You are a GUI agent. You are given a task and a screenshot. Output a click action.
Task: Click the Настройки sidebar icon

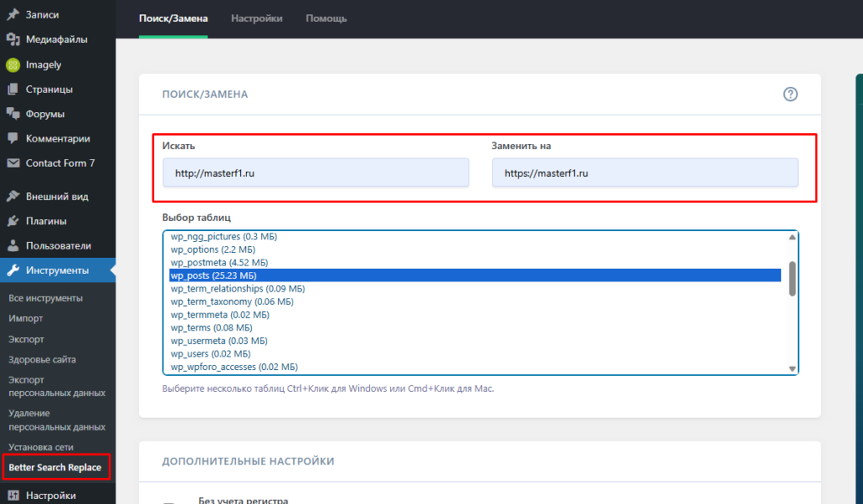coord(13,496)
